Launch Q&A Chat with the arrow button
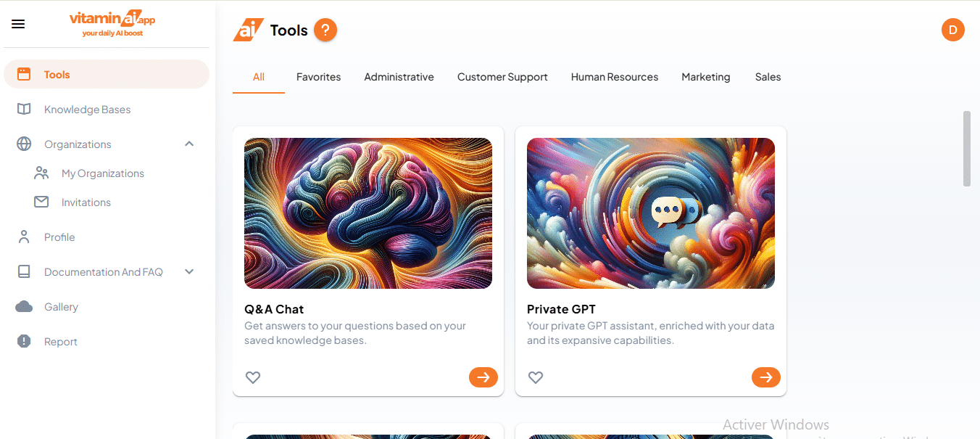This screenshot has height=439, width=980. pos(483,377)
